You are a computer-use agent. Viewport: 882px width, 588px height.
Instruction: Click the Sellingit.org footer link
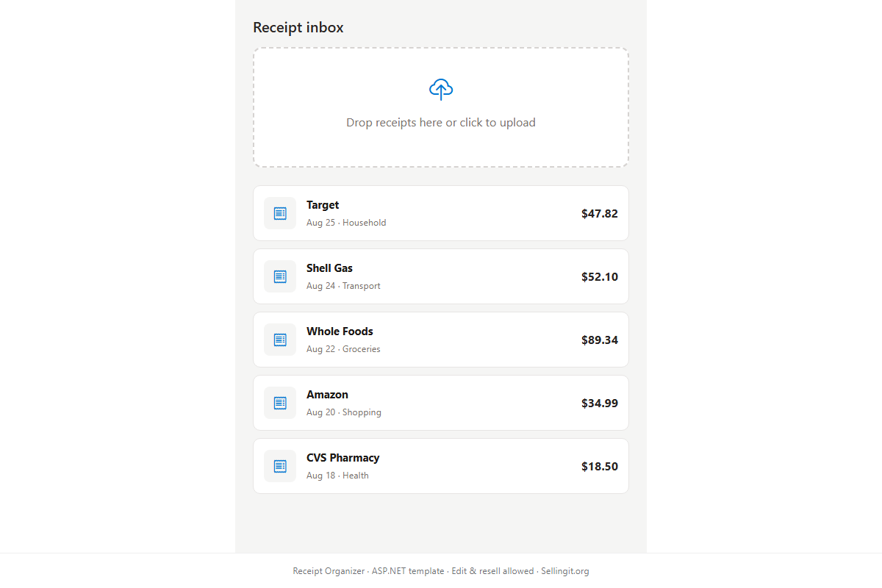[x=565, y=571]
